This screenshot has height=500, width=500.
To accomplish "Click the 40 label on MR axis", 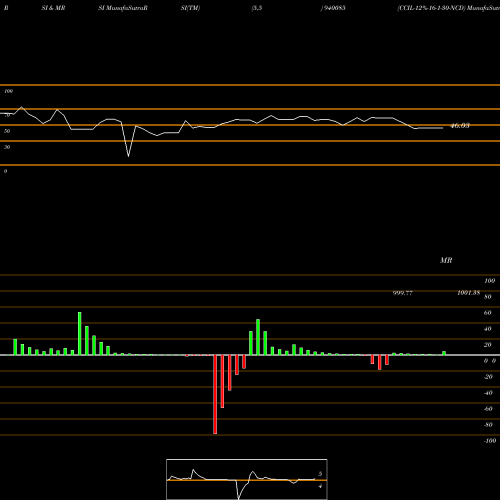I will [x=487, y=329].
